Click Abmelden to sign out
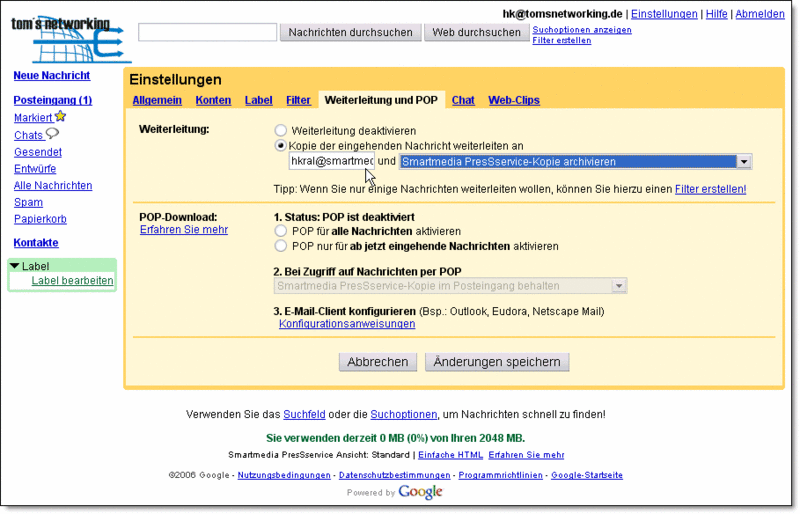Viewport: 800px width, 514px height. point(760,14)
